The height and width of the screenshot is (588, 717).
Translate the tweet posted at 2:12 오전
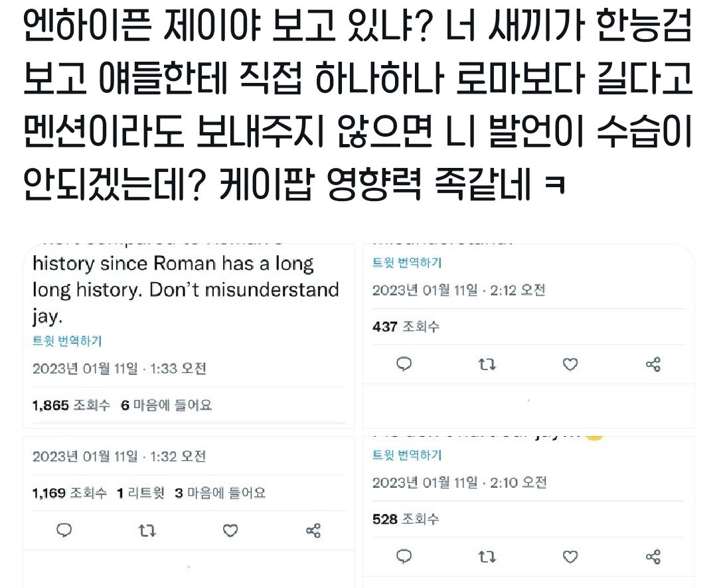click(x=407, y=263)
